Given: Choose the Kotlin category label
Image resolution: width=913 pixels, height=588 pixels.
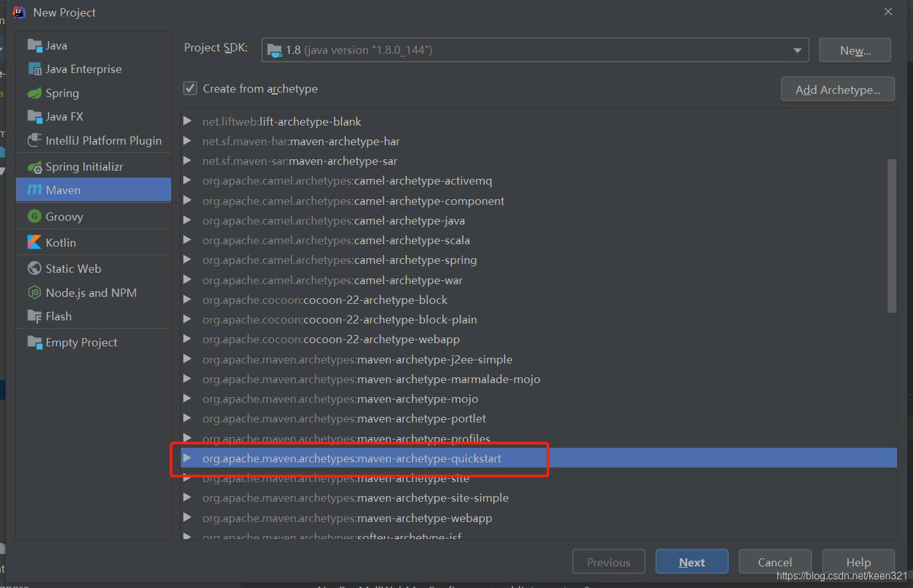Looking at the screenshot, I should click(61, 243).
